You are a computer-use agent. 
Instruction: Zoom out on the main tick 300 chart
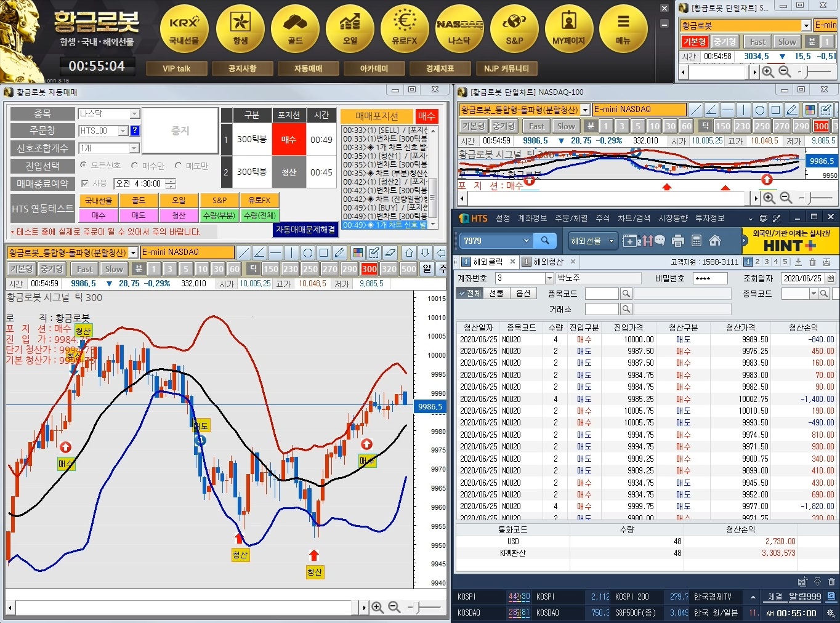tap(394, 608)
